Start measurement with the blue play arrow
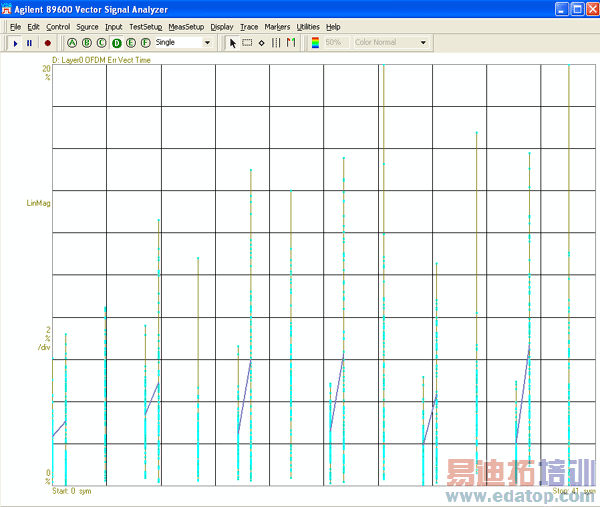 click(x=15, y=43)
